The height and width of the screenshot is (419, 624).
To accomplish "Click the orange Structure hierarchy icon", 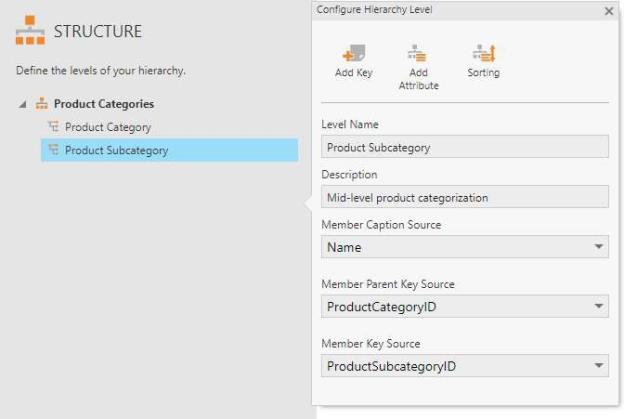I will pos(30,32).
